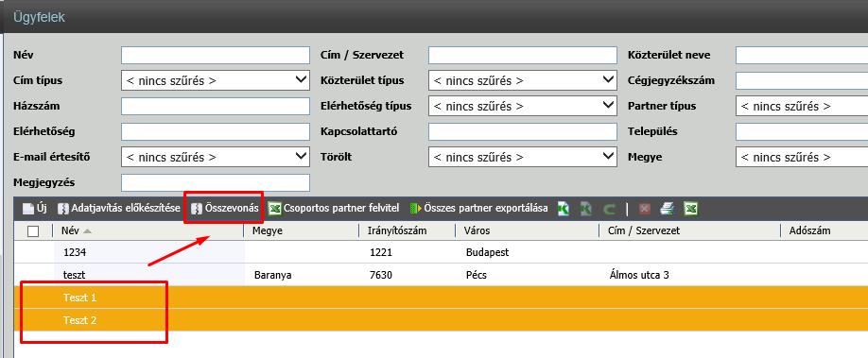
Task: Run Összes partner exportálása
Action: point(478,209)
